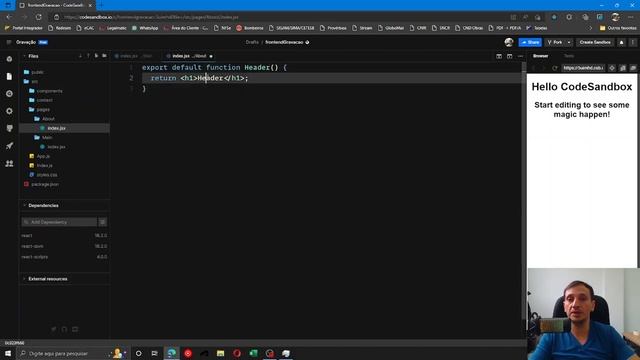Open the hamburger menu beside Gravação
640x360 pixels.
[9, 42]
